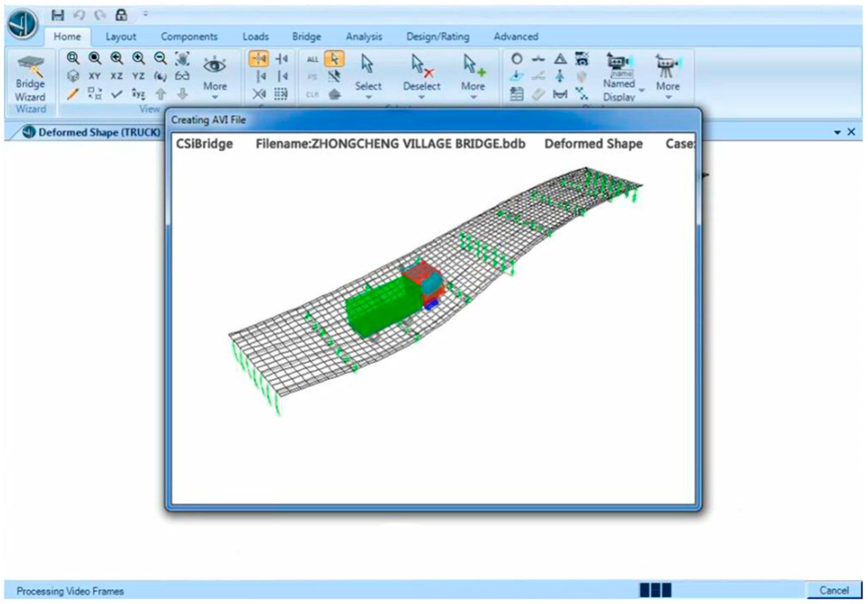Toggle the highlighted snap-to-points button
The width and height of the screenshot is (868, 604).
(259, 59)
